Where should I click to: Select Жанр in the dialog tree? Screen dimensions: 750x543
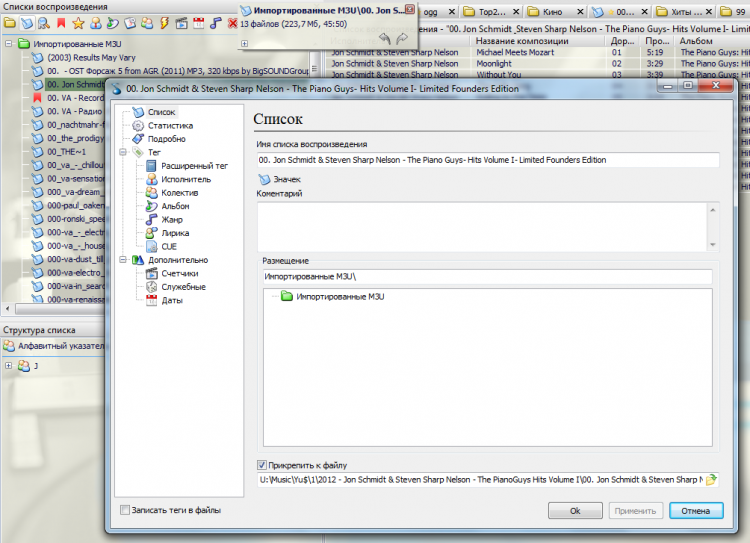click(172, 220)
